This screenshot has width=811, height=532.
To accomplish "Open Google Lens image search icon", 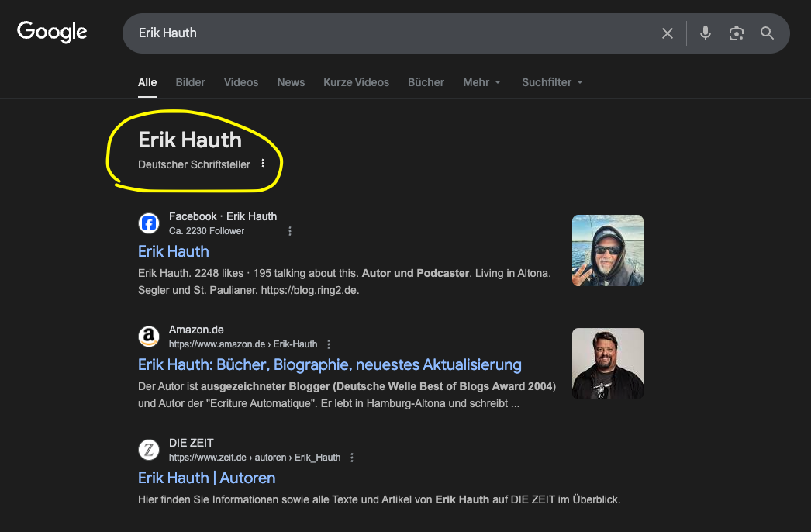I will click(x=736, y=33).
